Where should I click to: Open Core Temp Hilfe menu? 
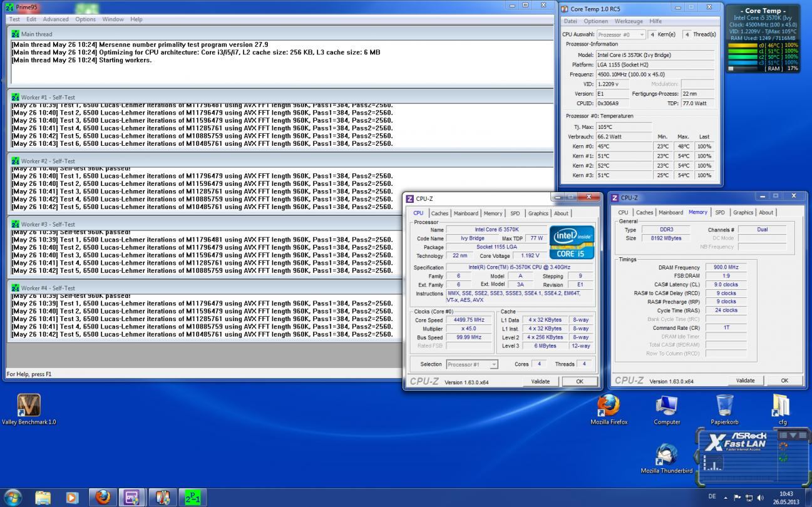coord(655,21)
